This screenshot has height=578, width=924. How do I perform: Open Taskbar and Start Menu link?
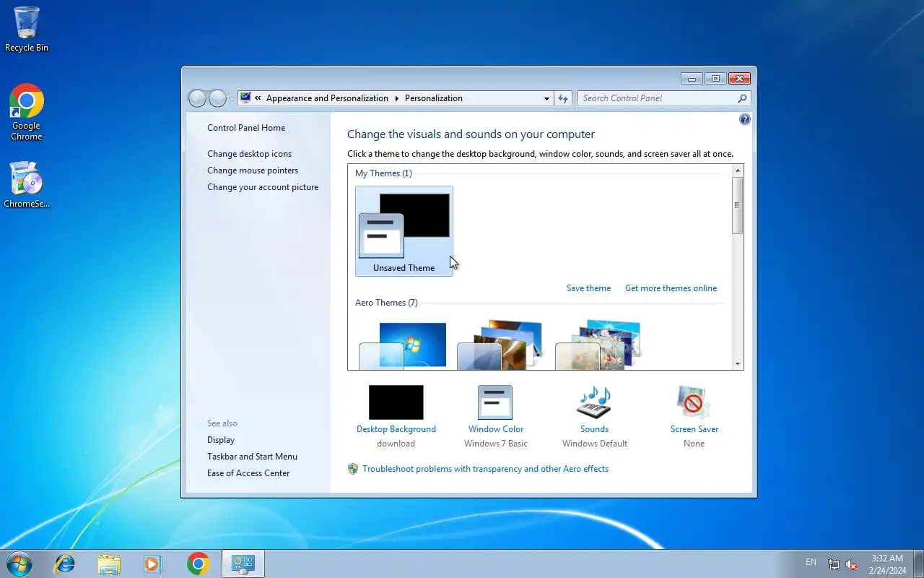pos(252,457)
